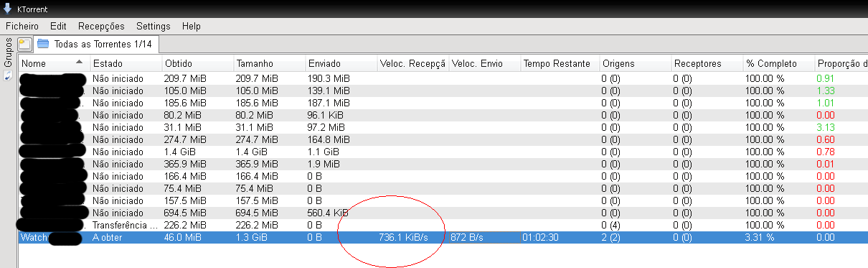Click the KTorrent download arrow title icon
This screenshot has height=268, width=868.
pyautogui.click(x=6, y=9)
